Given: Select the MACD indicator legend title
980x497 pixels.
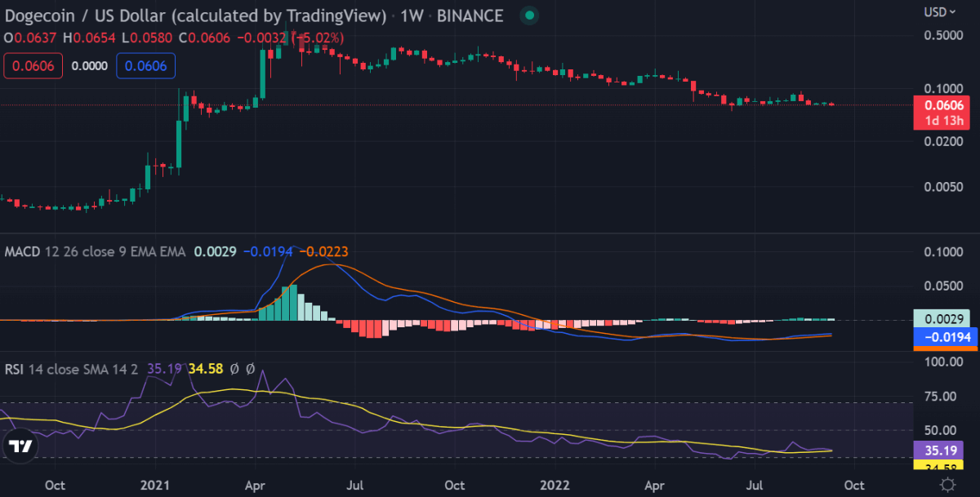Looking at the screenshot, I should pyautogui.click(x=24, y=251).
